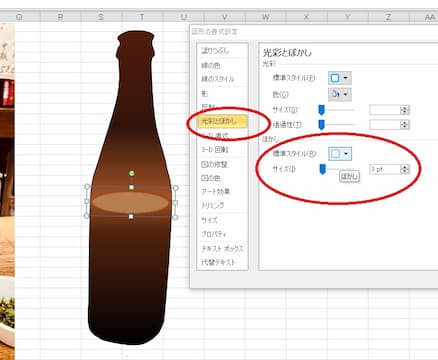Open the soft edges 標準スタイル(R) preset dropdown

(x=340, y=154)
